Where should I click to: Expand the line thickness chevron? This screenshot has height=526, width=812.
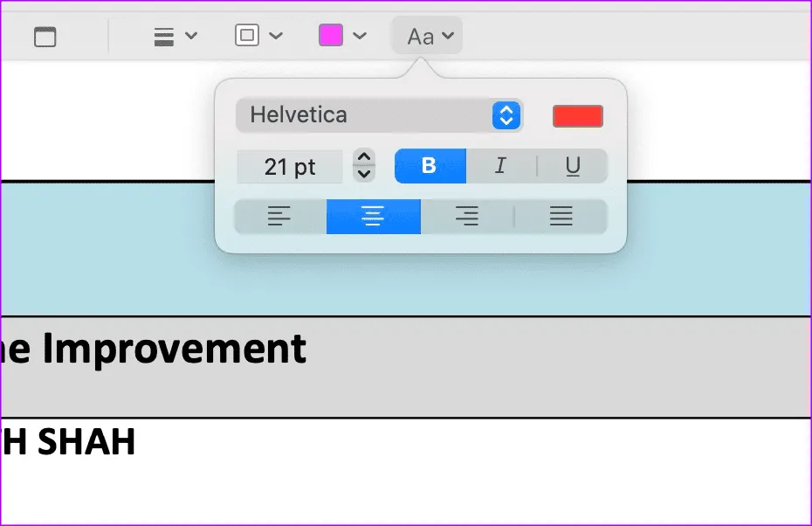192,37
